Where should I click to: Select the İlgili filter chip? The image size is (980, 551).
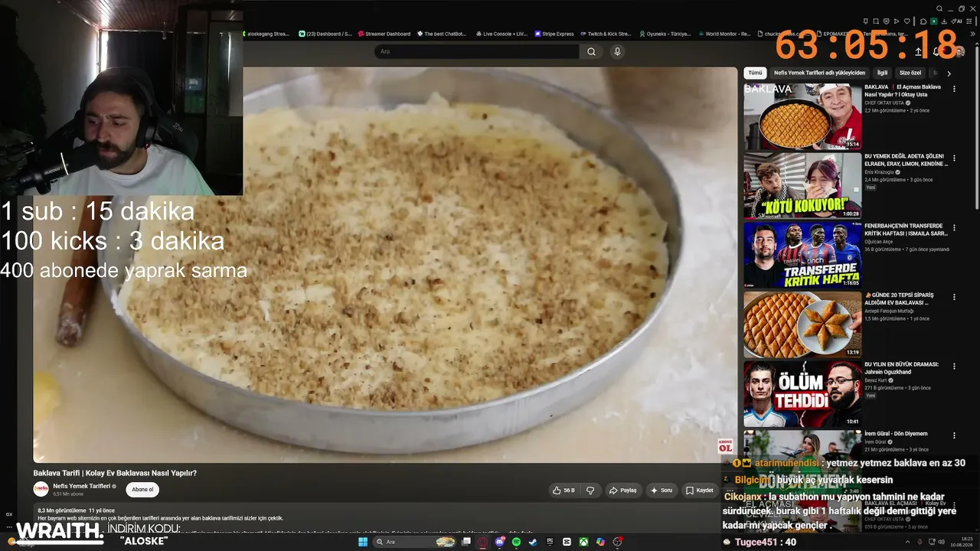882,73
